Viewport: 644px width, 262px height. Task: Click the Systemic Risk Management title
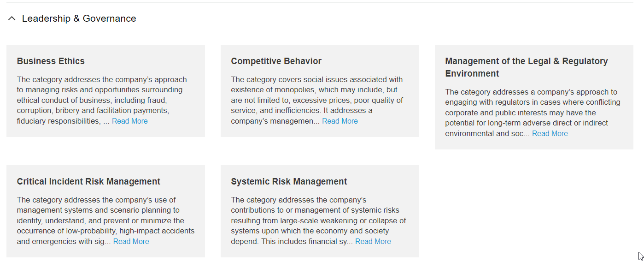tap(289, 182)
